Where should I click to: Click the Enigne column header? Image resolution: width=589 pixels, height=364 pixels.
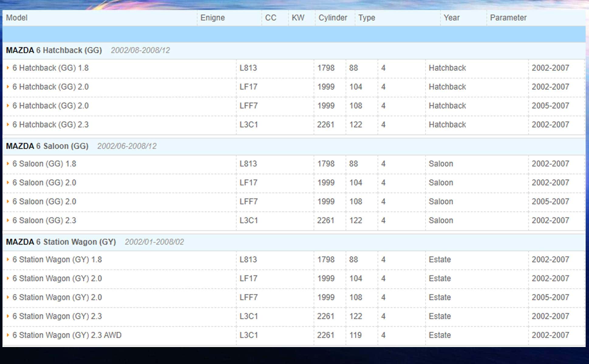click(213, 18)
